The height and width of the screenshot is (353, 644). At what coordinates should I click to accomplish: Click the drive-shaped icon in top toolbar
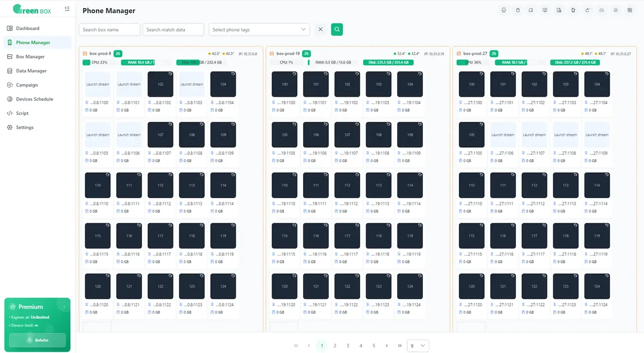pyautogui.click(x=601, y=10)
